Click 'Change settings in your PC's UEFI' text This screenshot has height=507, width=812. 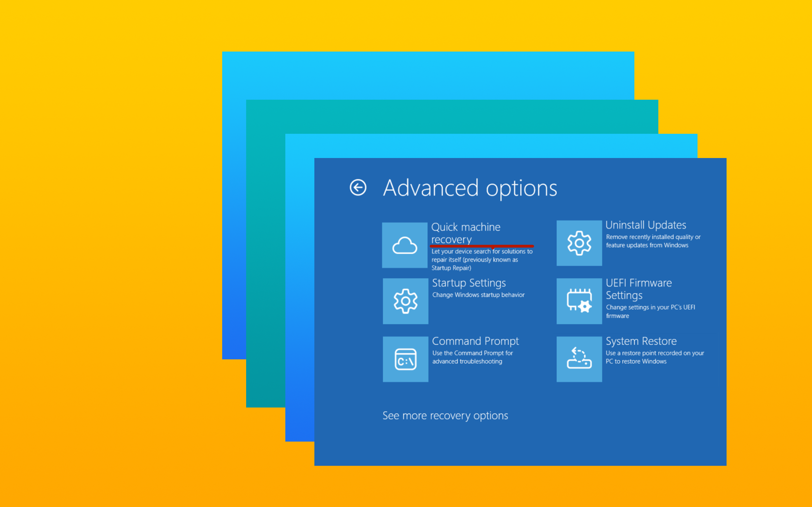tap(650, 307)
